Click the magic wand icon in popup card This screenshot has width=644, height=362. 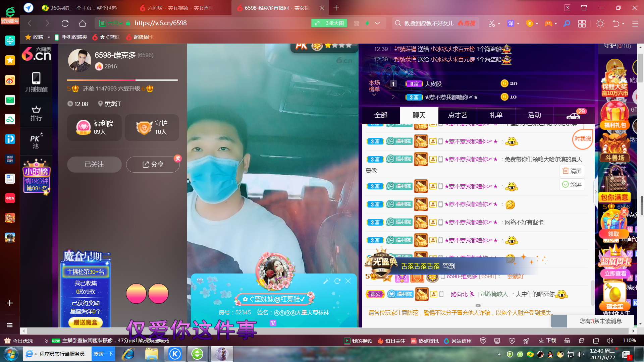[326, 281]
